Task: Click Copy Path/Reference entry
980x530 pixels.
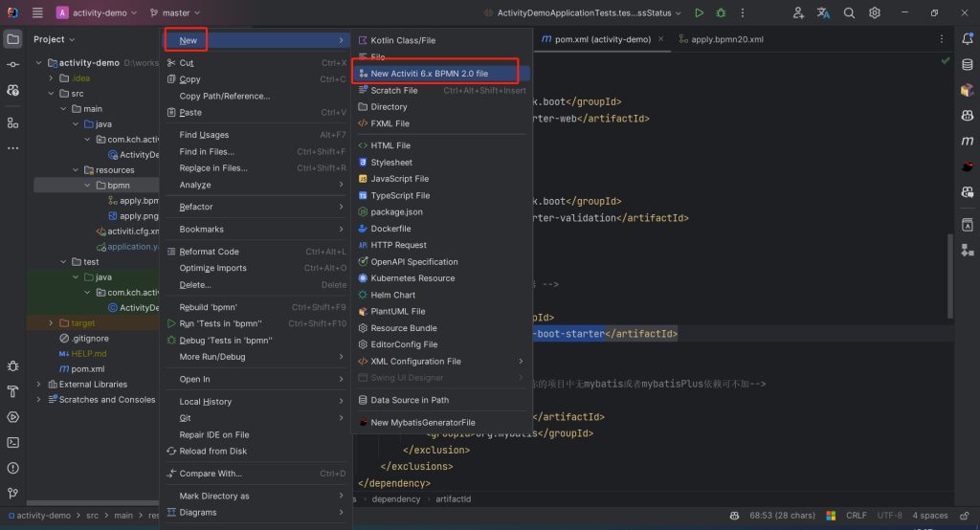Action: tap(256, 97)
